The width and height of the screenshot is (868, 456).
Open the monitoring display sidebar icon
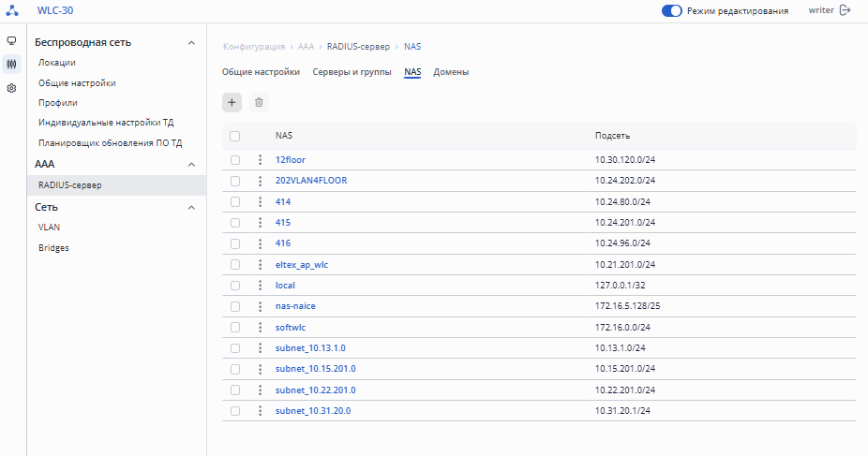pyautogui.click(x=11, y=41)
